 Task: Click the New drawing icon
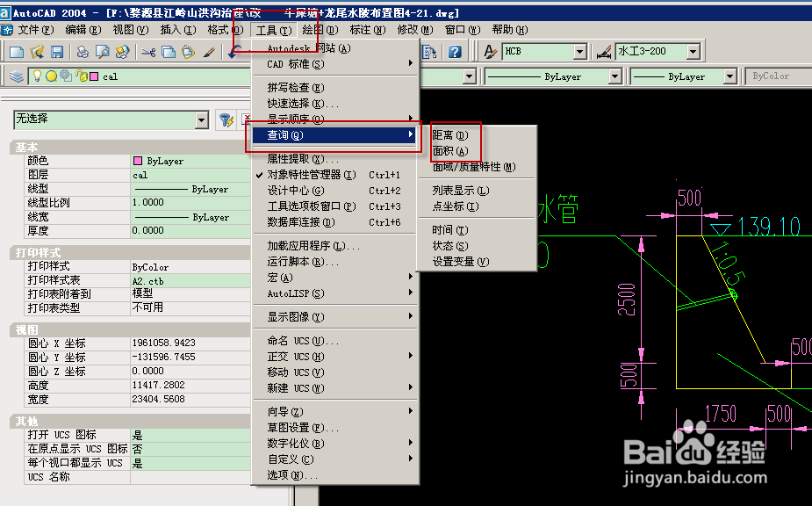(x=17, y=52)
